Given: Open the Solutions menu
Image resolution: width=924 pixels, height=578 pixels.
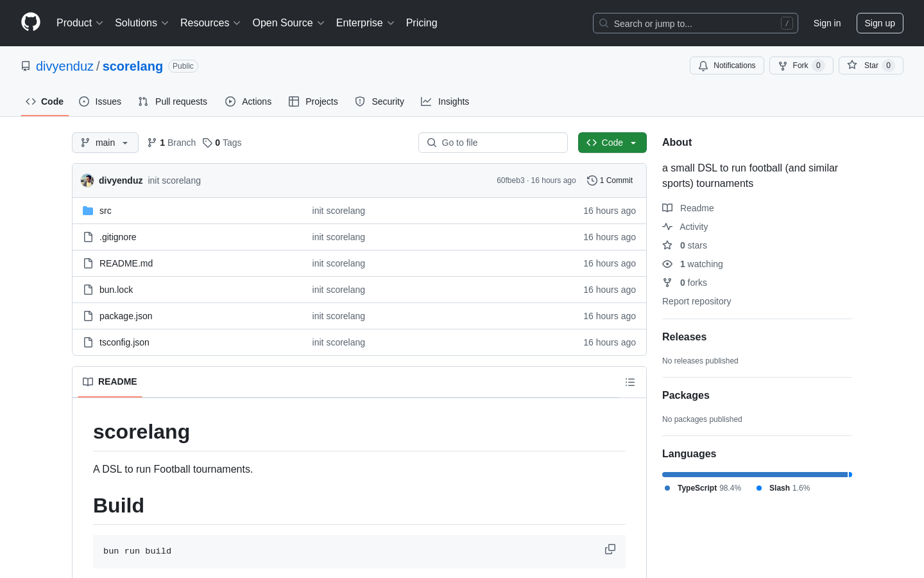Looking at the screenshot, I should [142, 23].
